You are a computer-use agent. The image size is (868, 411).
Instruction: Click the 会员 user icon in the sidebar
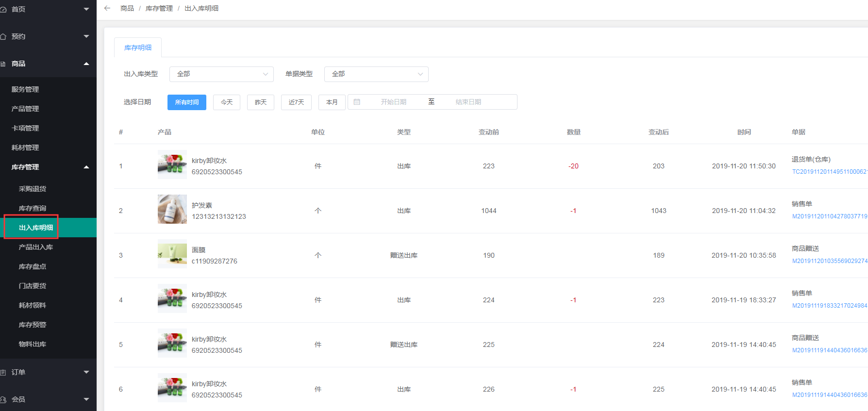3,399
